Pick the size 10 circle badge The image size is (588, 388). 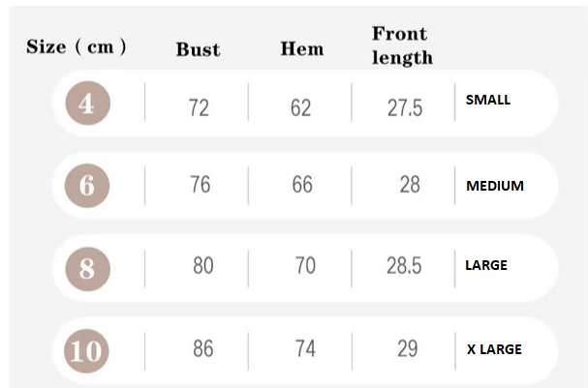[87, 349]
